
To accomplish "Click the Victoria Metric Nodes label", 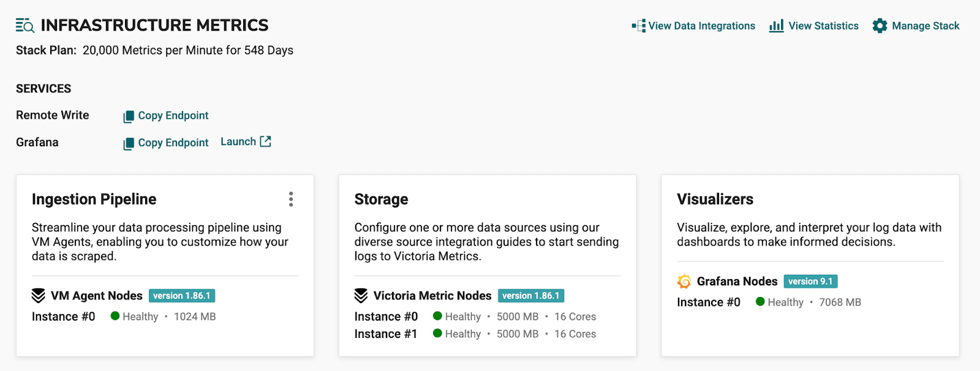I will point(432,296).
